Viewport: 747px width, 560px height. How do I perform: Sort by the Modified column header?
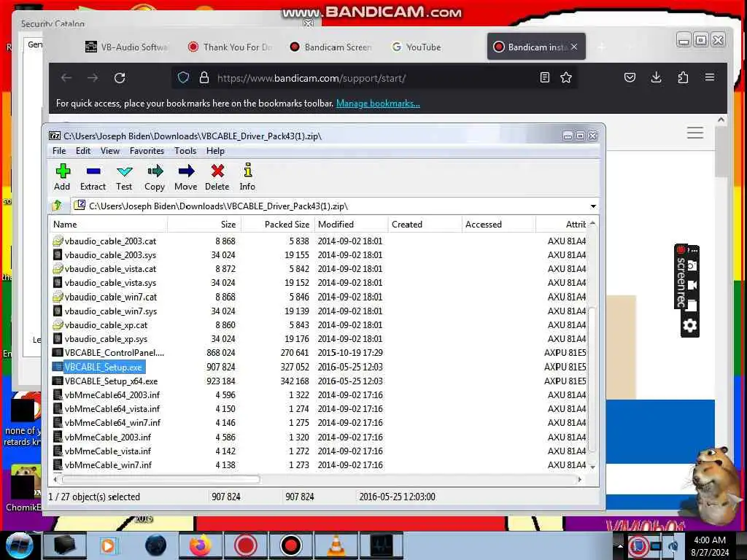[x=352, y=225]
